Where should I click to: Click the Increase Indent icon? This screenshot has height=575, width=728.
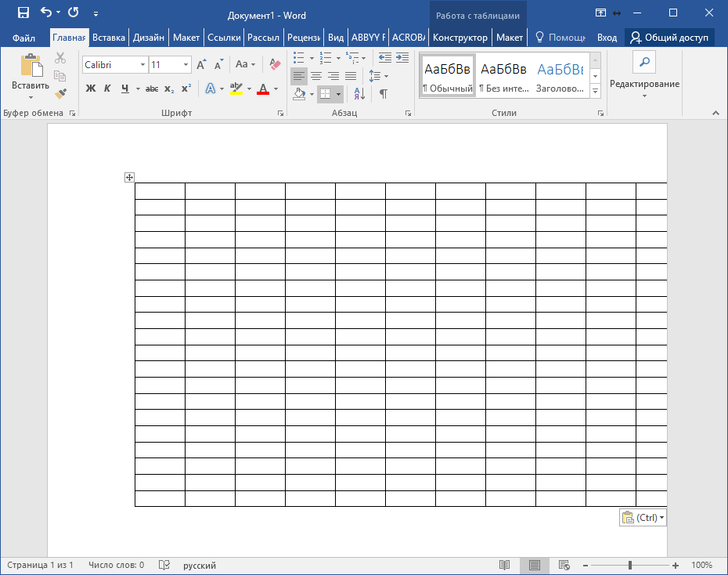(x=402, y=58)
